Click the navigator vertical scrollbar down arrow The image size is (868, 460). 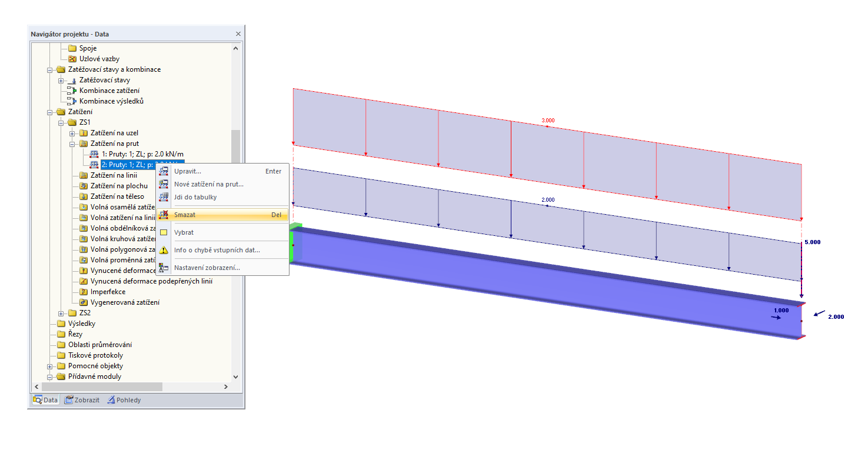pos(236,376)
